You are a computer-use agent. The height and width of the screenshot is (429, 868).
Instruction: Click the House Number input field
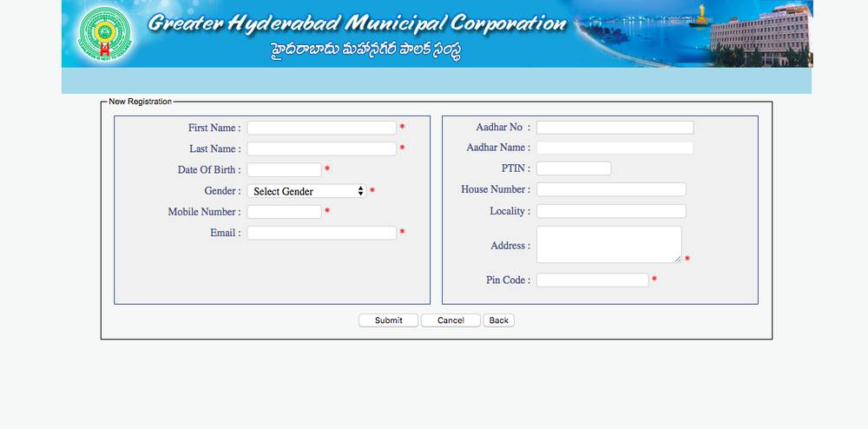611,189
